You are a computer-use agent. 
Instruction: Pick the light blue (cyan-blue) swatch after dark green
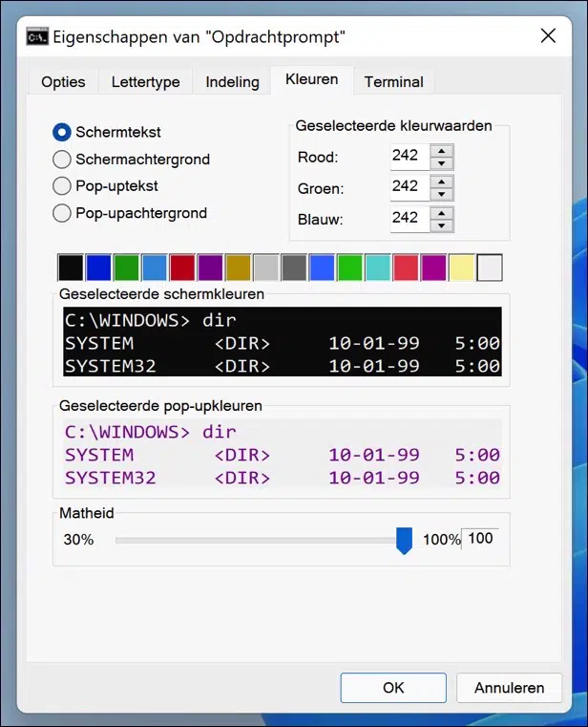coord(155,267)
